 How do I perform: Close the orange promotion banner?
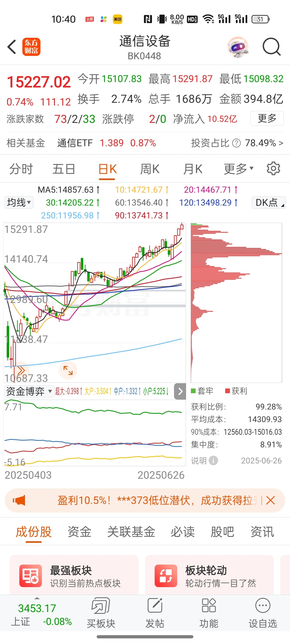pos(270,500)
